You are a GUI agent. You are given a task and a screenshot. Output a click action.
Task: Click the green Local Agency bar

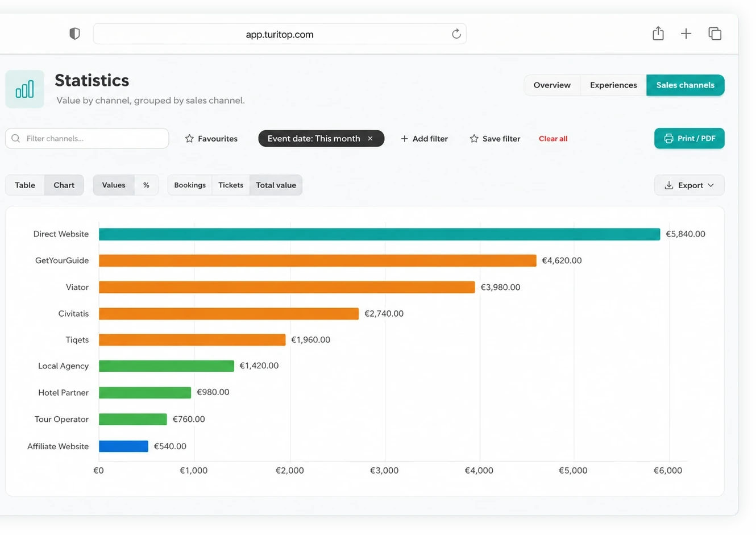tap(167, 366)
